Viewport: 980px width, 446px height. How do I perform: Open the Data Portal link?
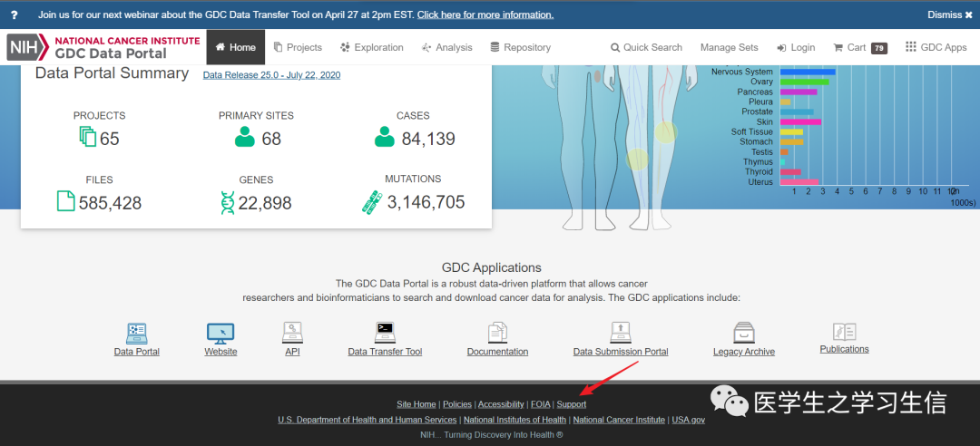[x=137, y=352]
